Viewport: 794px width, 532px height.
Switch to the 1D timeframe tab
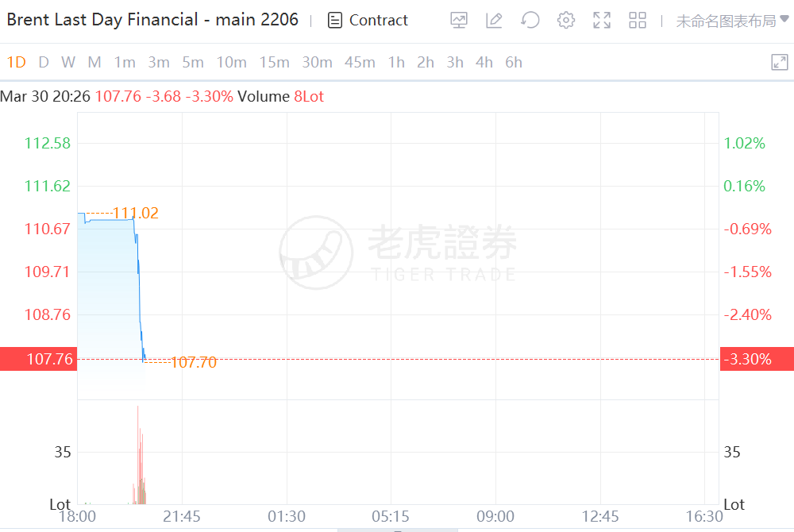tap(16, 63)
